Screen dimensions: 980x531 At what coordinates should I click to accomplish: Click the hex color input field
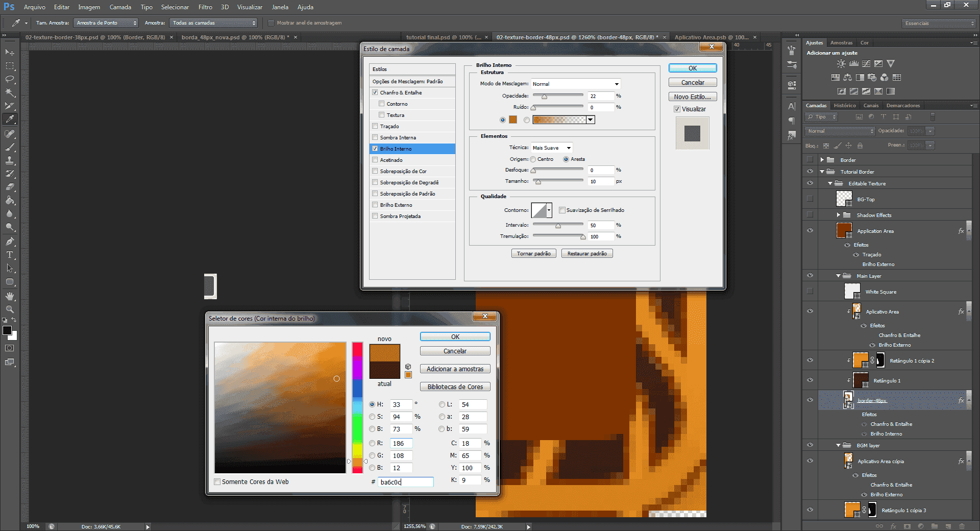tap(405, 482)
